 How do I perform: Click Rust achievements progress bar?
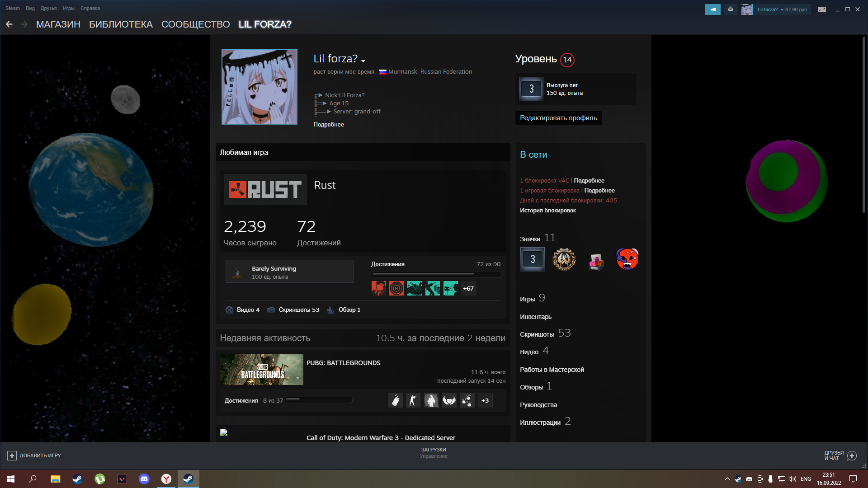coord(436,274)
